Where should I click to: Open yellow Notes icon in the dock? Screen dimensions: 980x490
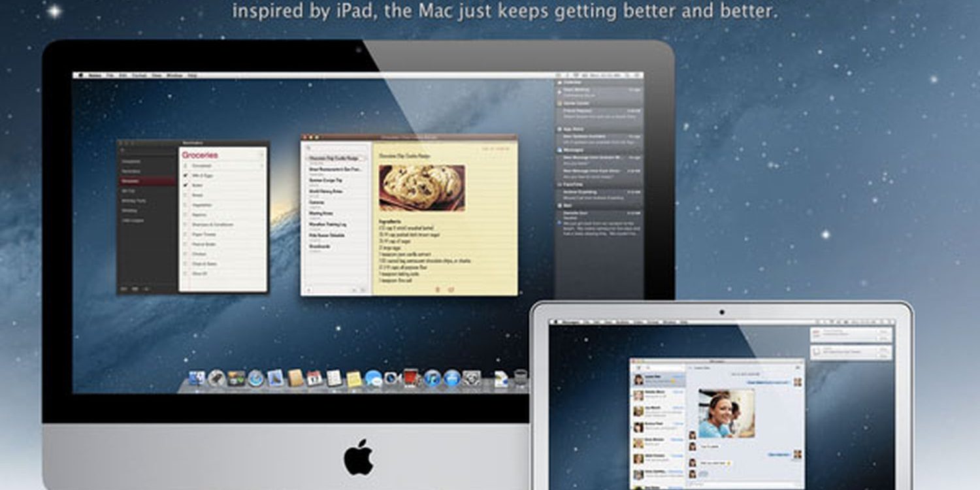pos(354,378)
